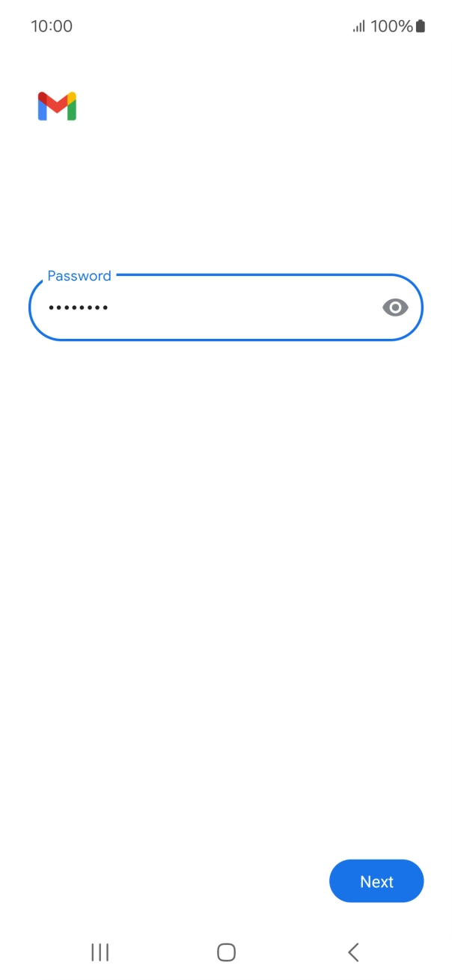
Task: Click the Next button
Action: pos(376,881)
